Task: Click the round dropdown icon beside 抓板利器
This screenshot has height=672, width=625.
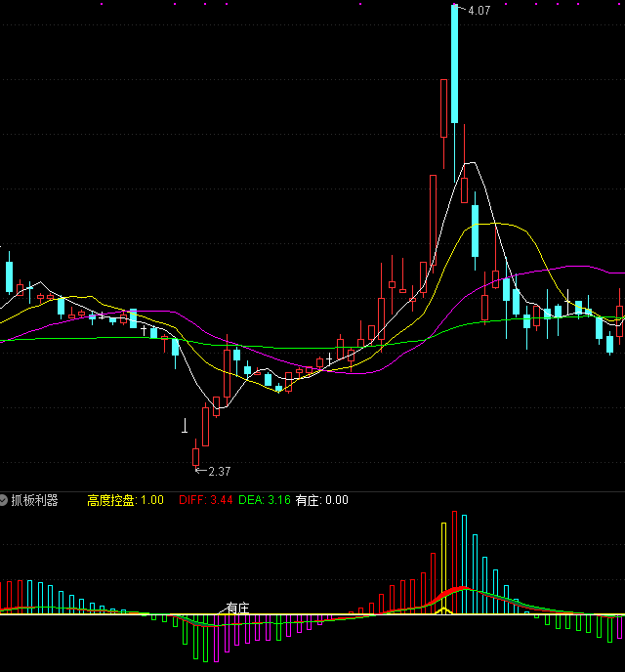Action: (x=3, y=500)
